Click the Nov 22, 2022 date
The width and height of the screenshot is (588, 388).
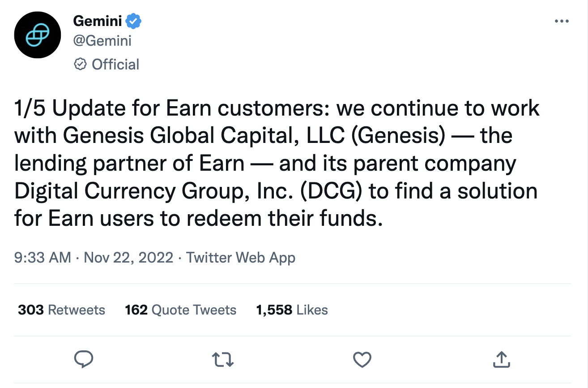pyautogui.click(x=128, y=258)
